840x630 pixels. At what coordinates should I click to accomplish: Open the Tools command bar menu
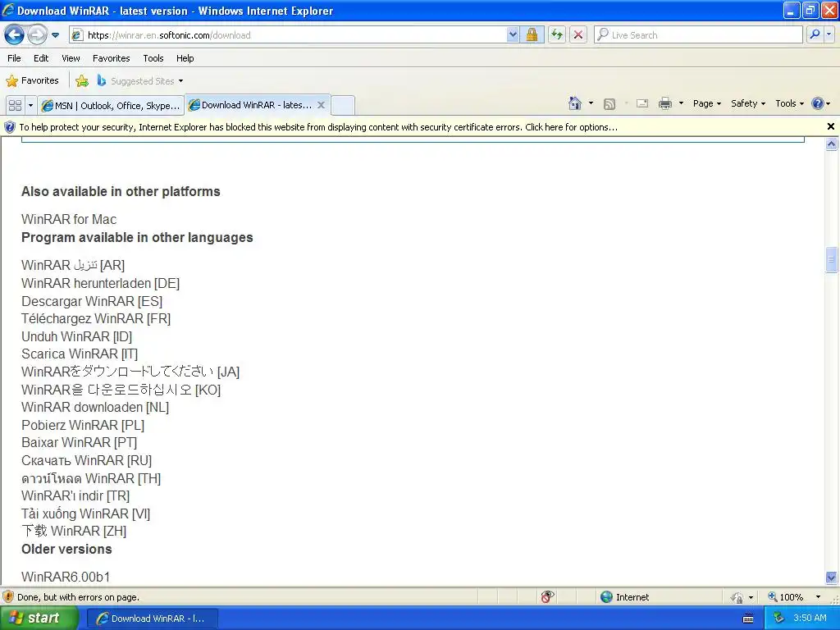click(790, 103)
